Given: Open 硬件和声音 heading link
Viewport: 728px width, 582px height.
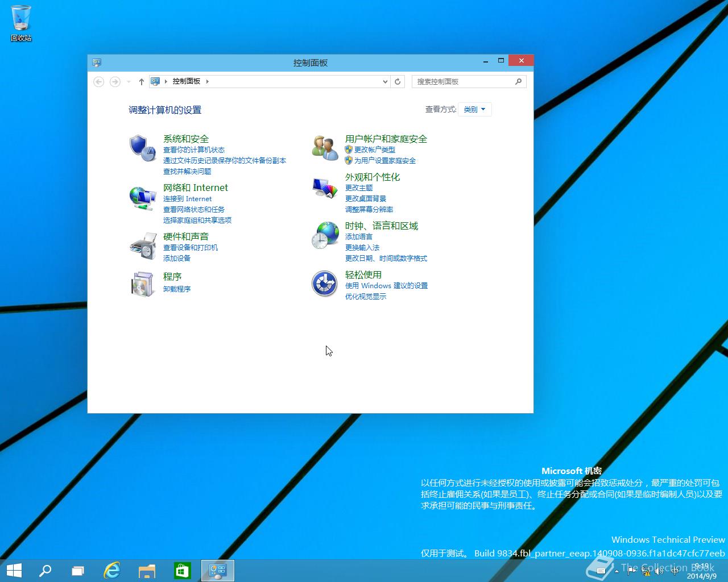Looking at the screenshot, I should pyautogui.click(x=186, y=236).
